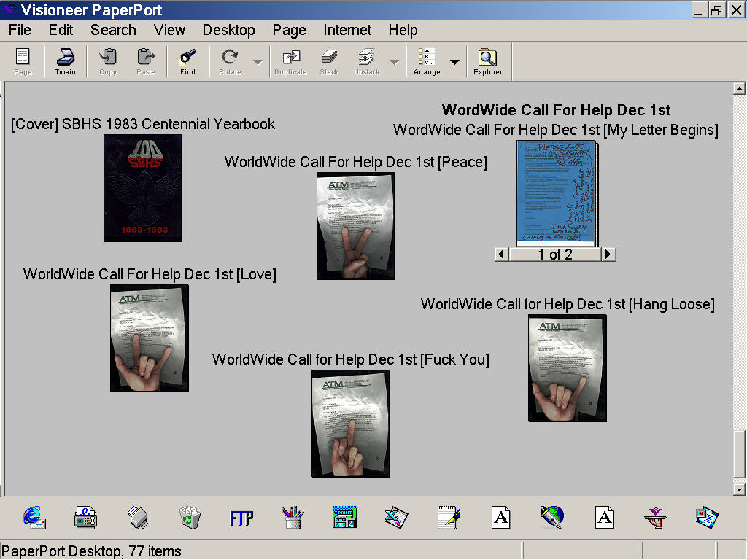The width and height of the screenshot is (747, 560).
Task: Click the notepad with pen link icon
Action: (x=449, y=518)
